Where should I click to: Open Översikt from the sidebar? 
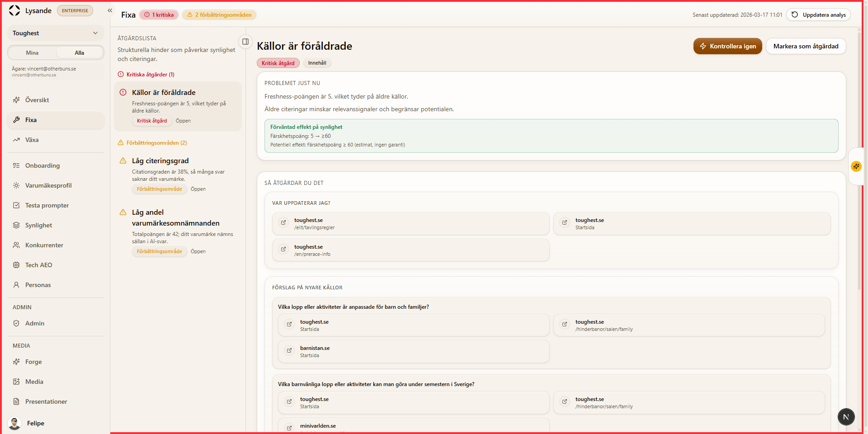56,100
